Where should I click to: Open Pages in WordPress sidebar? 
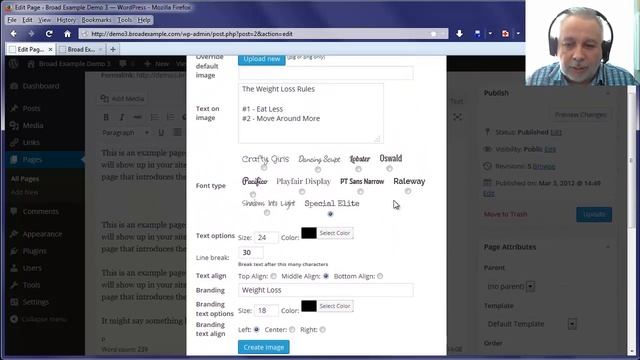coord(32,159)
